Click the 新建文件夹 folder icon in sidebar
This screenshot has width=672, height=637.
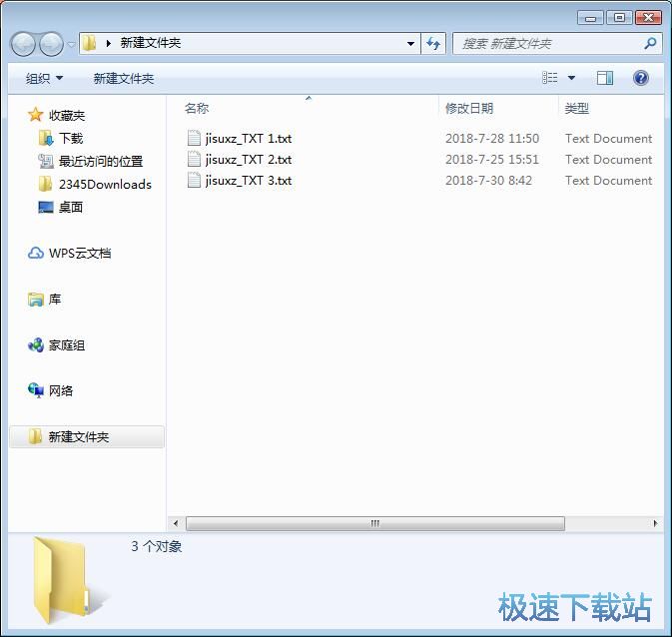pyautogui.click(x=35, y=436)
